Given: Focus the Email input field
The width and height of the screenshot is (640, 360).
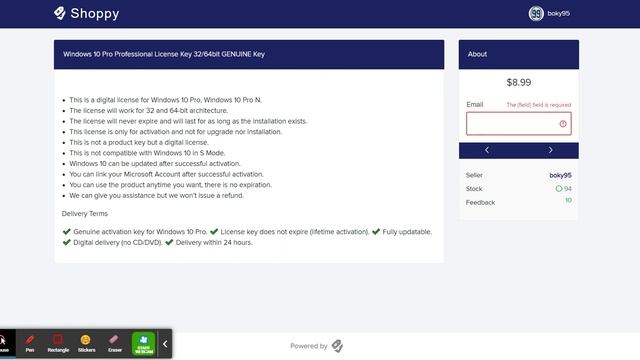Looking at the screenshot, I should tap(518, 123).
